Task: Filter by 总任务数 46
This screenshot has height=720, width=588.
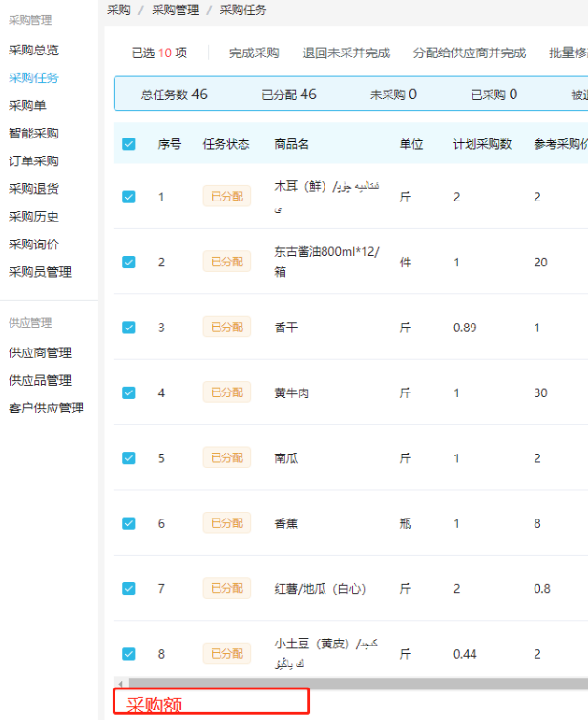Action: [x=175, y=95]
